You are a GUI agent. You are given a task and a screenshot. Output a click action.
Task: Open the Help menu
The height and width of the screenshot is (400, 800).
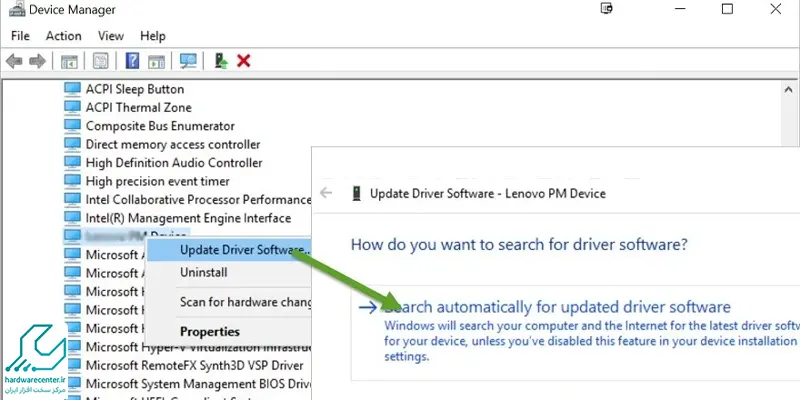click(x=153, y=36)
